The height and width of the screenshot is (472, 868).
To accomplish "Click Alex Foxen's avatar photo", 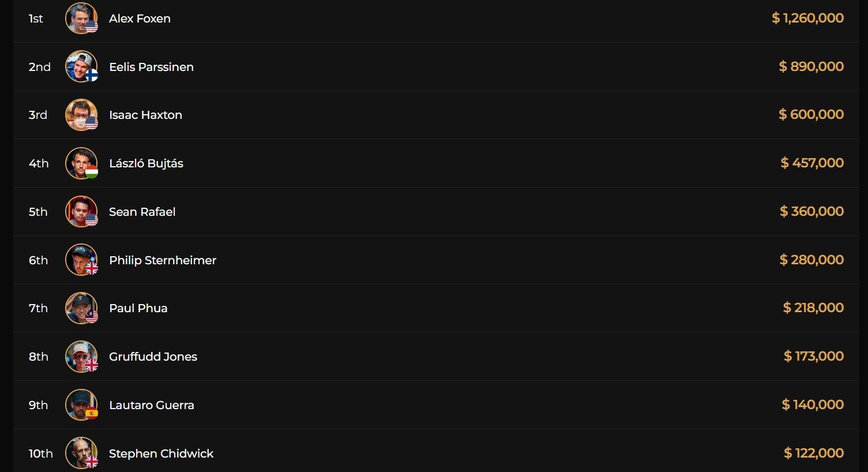I will (x=81, y=18).
